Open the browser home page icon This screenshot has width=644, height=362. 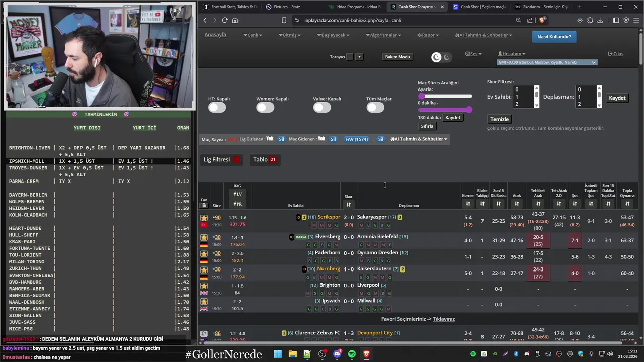(235, 20)
